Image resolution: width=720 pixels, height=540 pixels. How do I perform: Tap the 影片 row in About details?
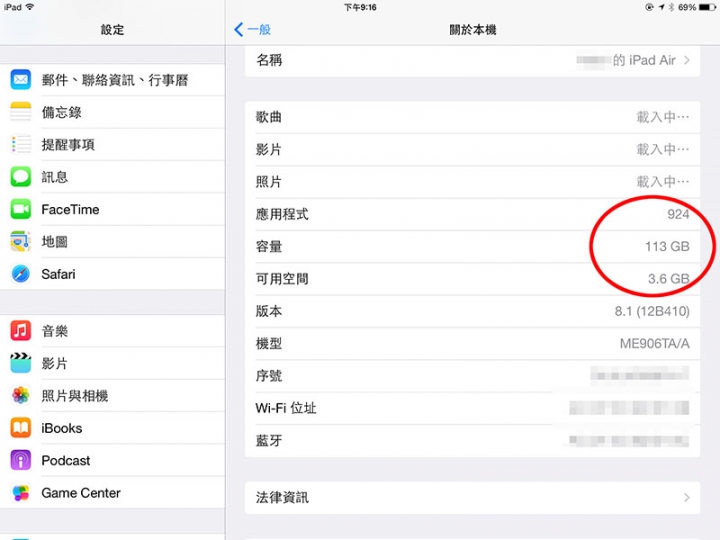472,149
